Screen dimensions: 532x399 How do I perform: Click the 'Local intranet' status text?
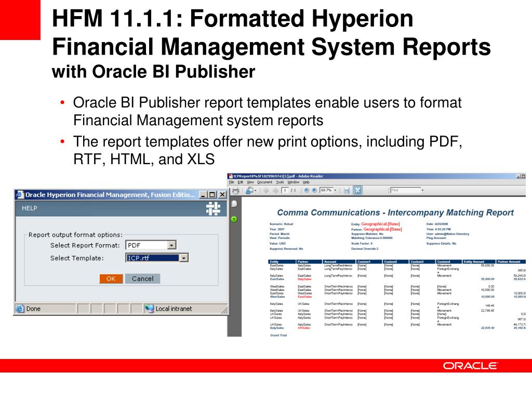(x=174, y=309)
